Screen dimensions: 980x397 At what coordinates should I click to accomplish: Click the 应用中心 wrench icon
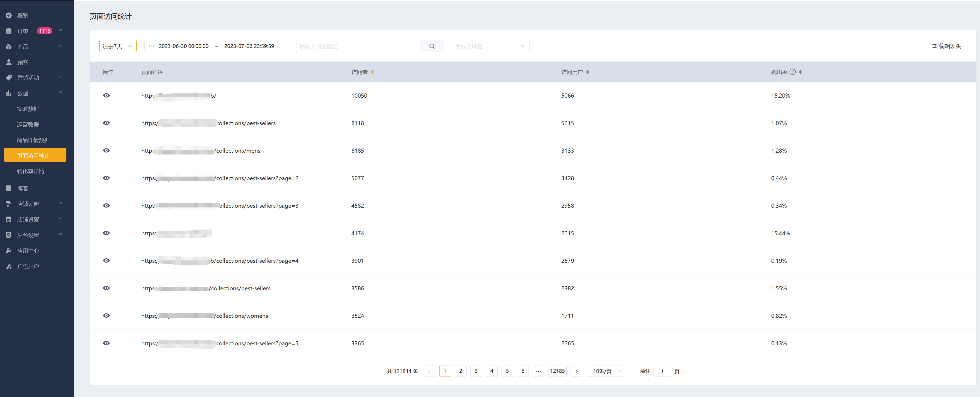(9, 251)
